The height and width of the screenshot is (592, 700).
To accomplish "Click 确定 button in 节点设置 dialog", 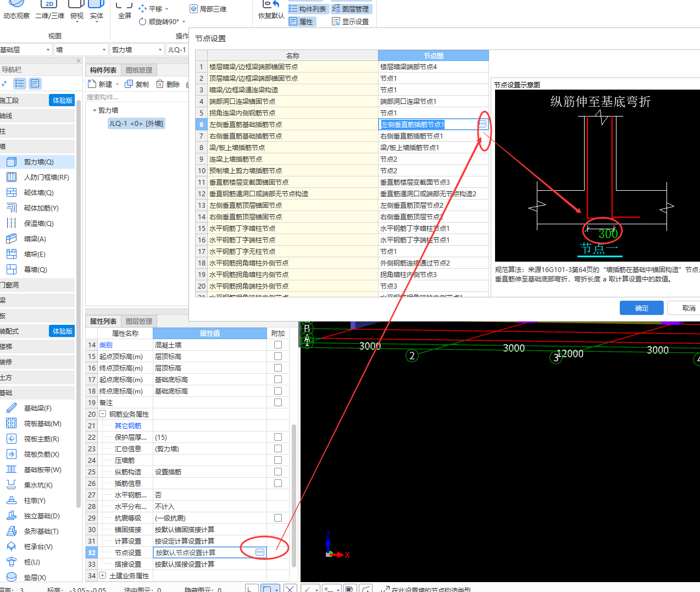I will pyautogui.click(x=641, y=308).
